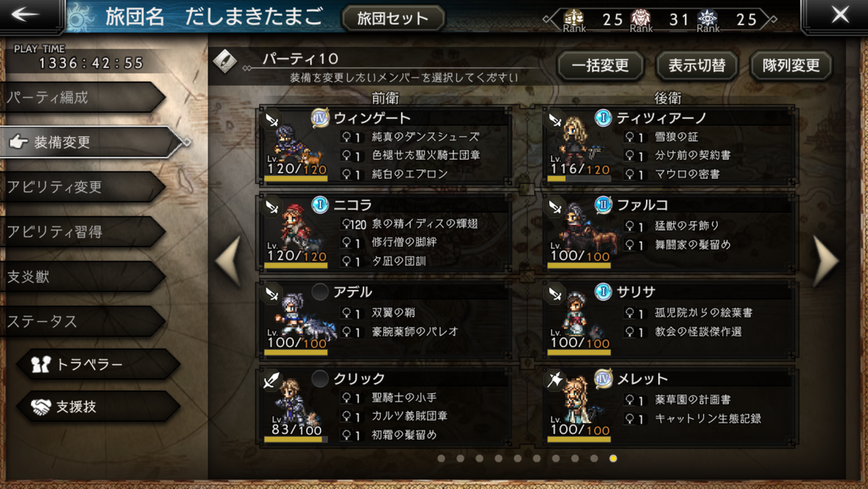The image size is (868, 489).
Task: Tap the II rank badge next to ファルコ
Action: 603,205
